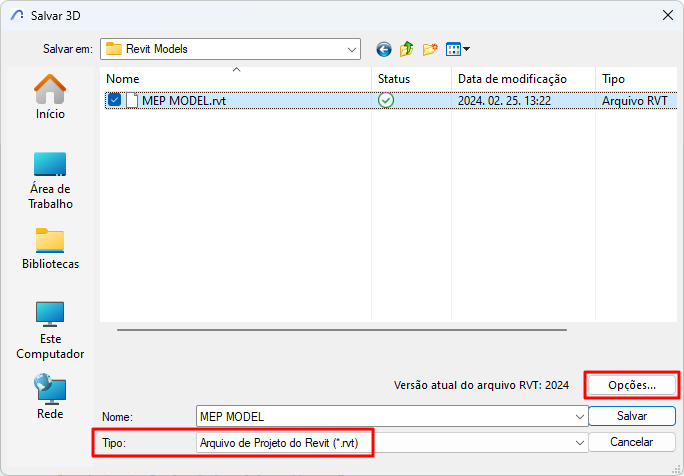Open the Views menu icon
The width and height of the screenshot is (684, 476).
tap(453, 49)
